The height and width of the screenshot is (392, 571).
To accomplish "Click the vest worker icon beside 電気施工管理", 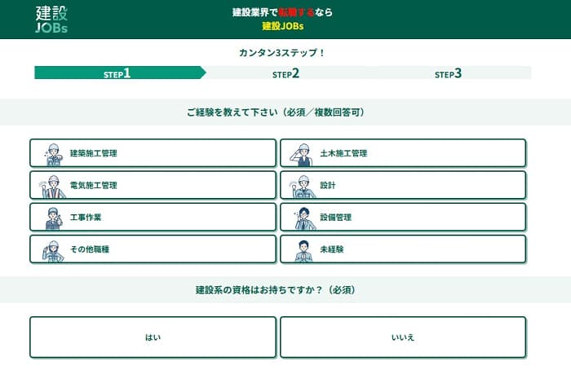I will [53, 187].
